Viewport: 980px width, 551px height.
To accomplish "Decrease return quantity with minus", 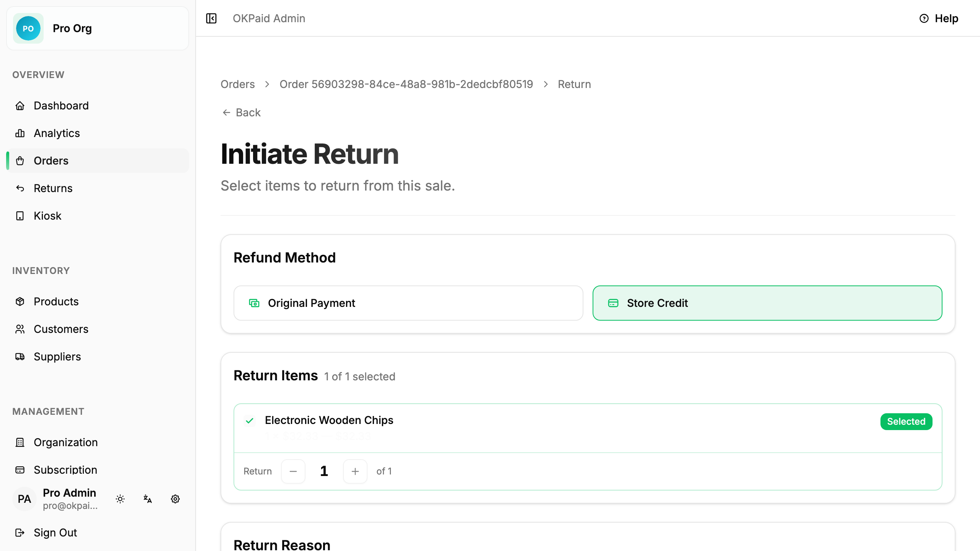I will tap(293, 471).
